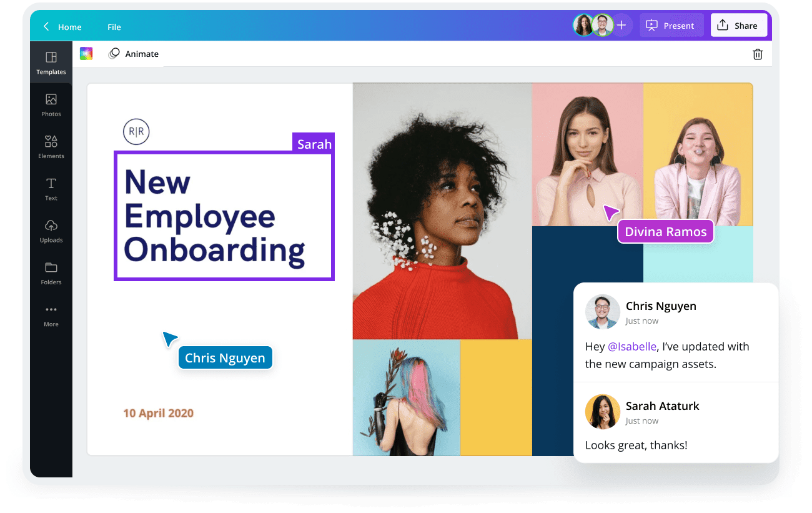Add a collaborator with the plus icon
This screenshot has width=812, height=513.
[x=621, y=25]
